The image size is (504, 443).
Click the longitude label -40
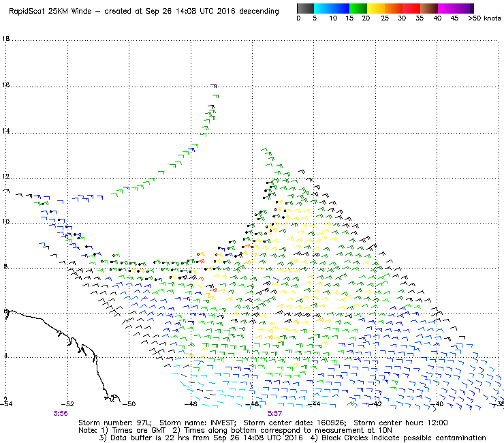click(x=437, y=404)
